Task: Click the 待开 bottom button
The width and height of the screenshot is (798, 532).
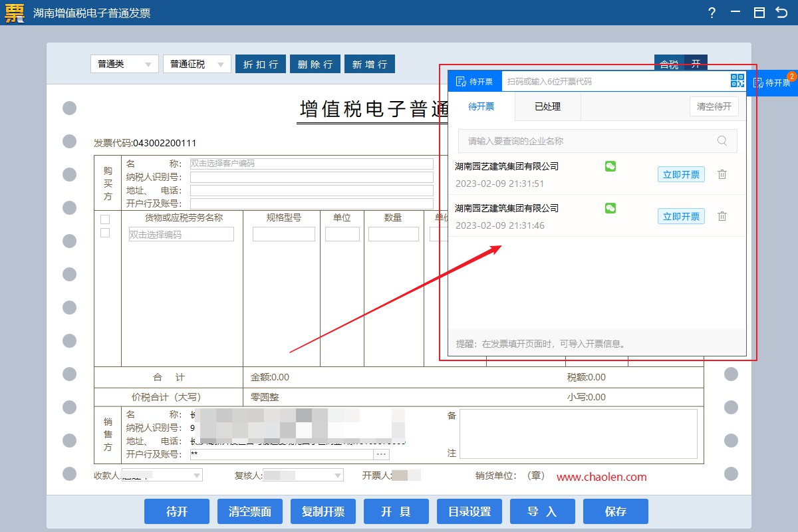Action: 177,511
